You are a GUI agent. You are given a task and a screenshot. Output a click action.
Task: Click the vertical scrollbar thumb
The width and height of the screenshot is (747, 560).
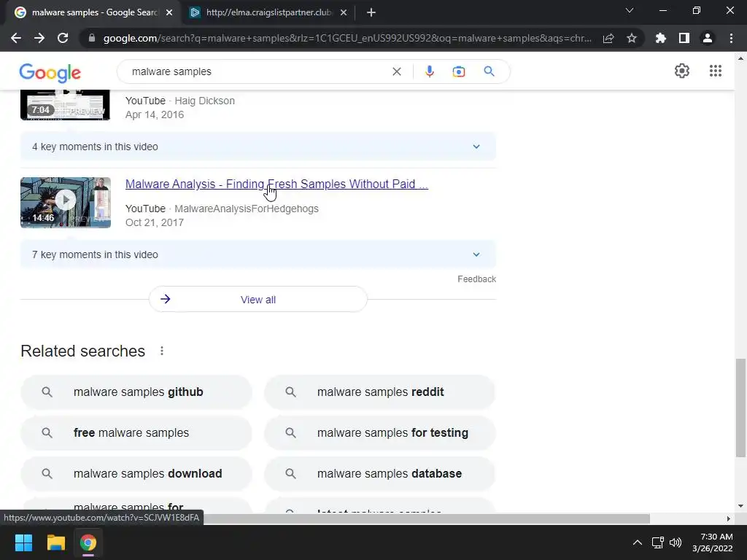740,408
